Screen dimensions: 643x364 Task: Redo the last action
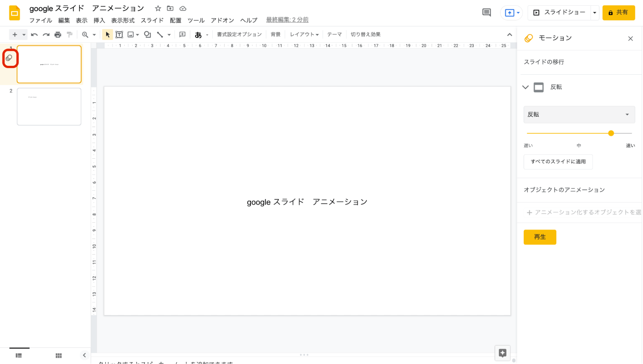click(46, 34)
